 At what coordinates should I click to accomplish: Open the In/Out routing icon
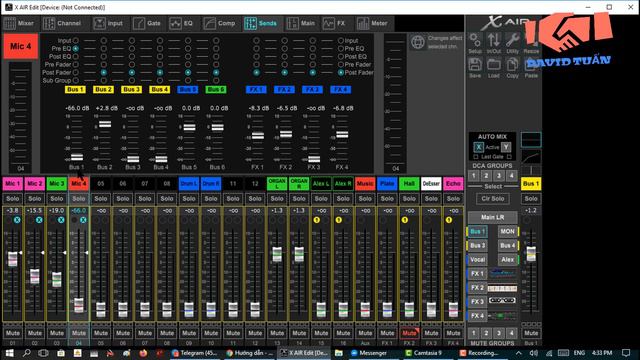tap(493, 41)
